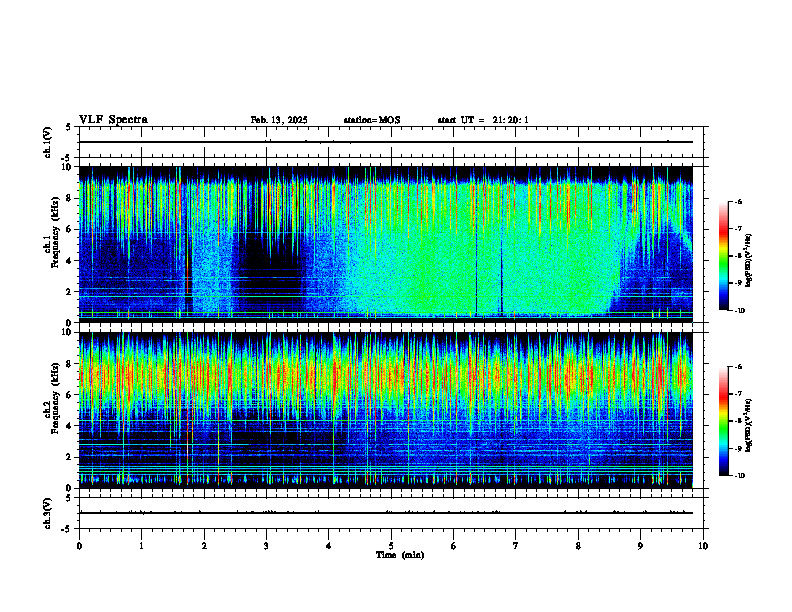Viewport: 792px width, 612px height.
Task: Click the "ch.3(V)" waveform axis label
Action: tap(47, 513)
